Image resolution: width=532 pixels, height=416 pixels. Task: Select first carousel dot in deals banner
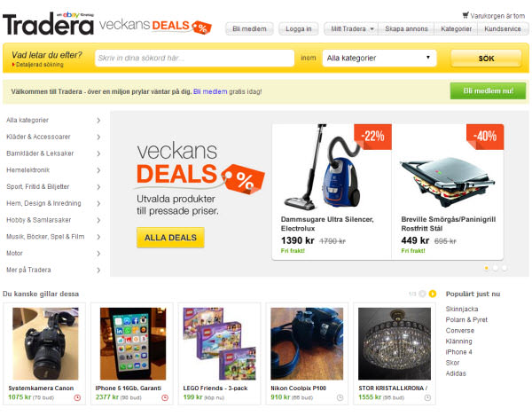click(x=486, y=268)
